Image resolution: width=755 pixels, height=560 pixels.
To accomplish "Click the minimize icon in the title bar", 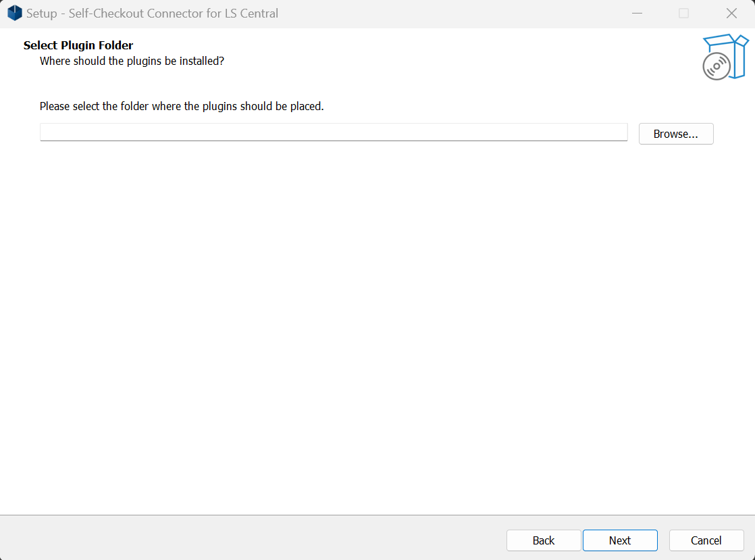I will (x=637, y=13).
